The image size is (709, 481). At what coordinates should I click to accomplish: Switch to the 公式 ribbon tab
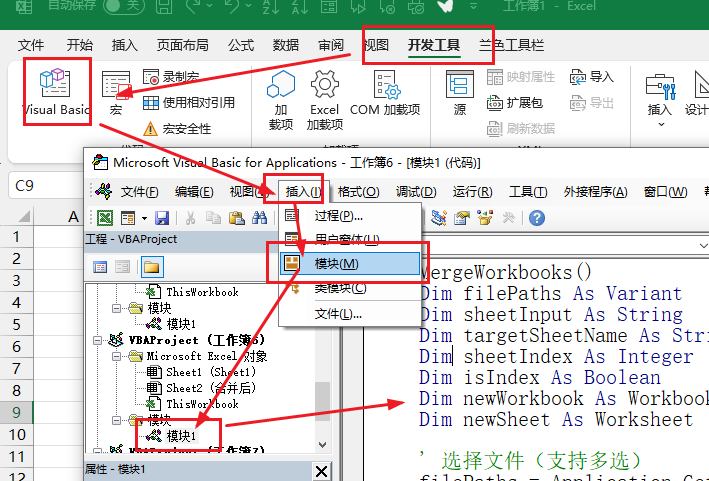pyautogui.click(x=241, y=45)
